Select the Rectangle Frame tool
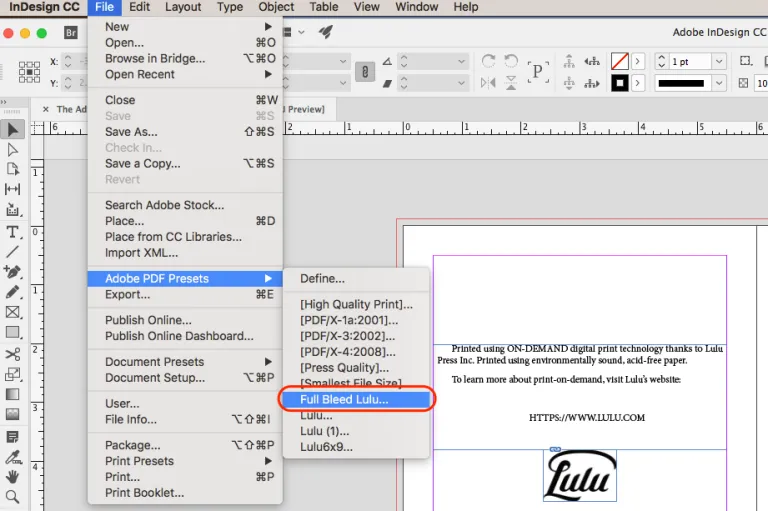Screen dimensions: 768x511 [13, 312]
